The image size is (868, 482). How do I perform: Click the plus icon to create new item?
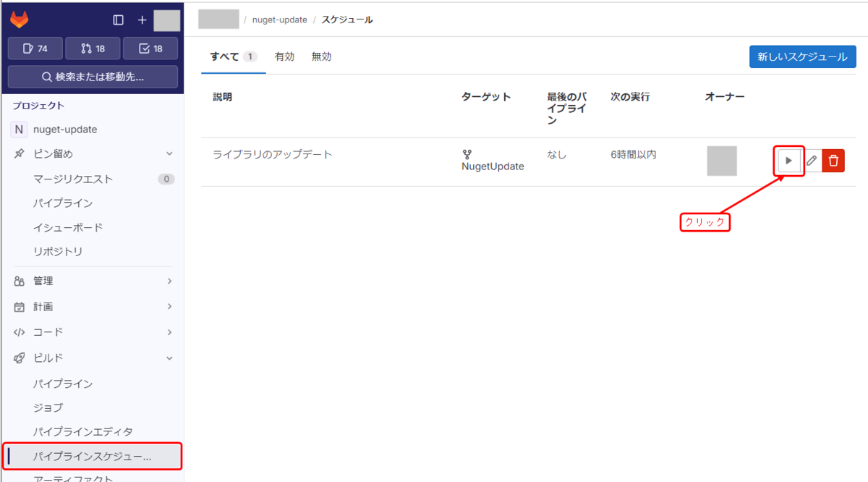pyautogui.click(x=142, y=20)
